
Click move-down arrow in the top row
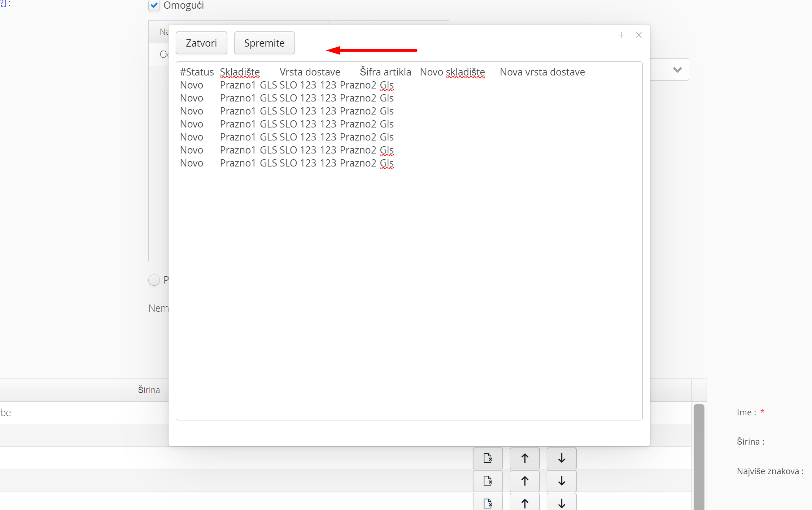click(x=561, y=458)
